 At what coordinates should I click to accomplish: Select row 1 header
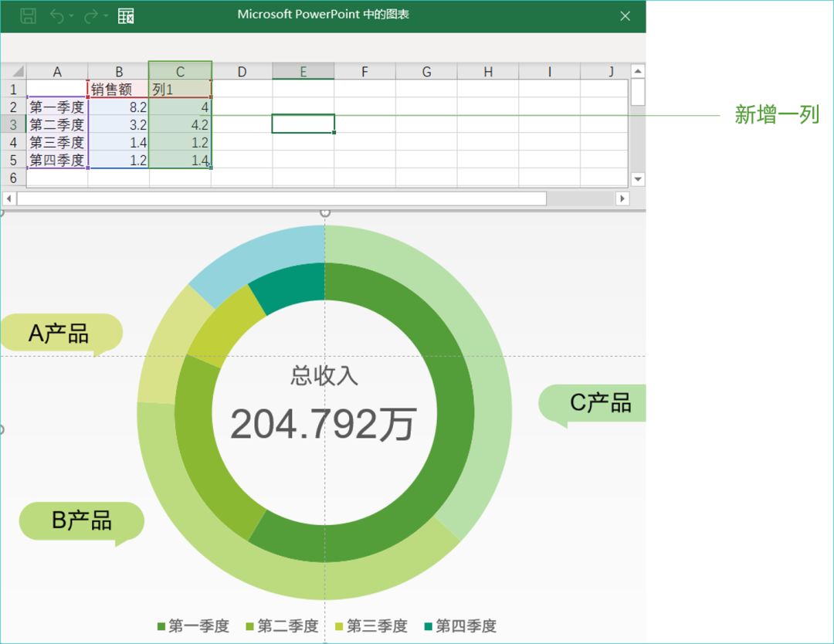click(13, 89)
